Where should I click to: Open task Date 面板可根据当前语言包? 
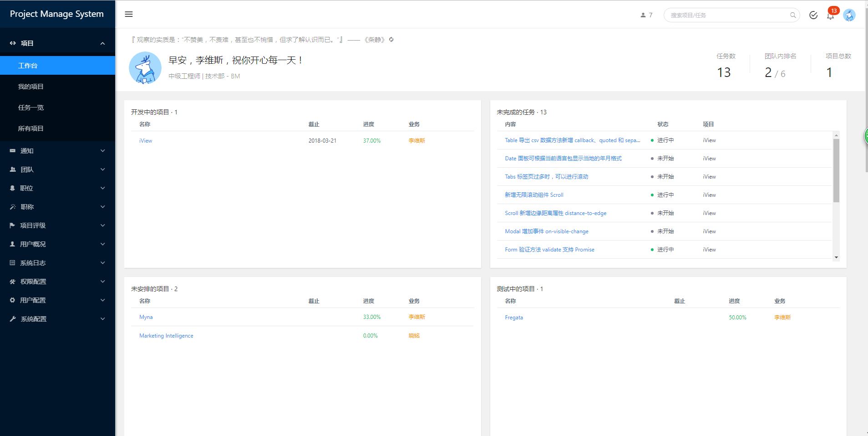[563, 159]
